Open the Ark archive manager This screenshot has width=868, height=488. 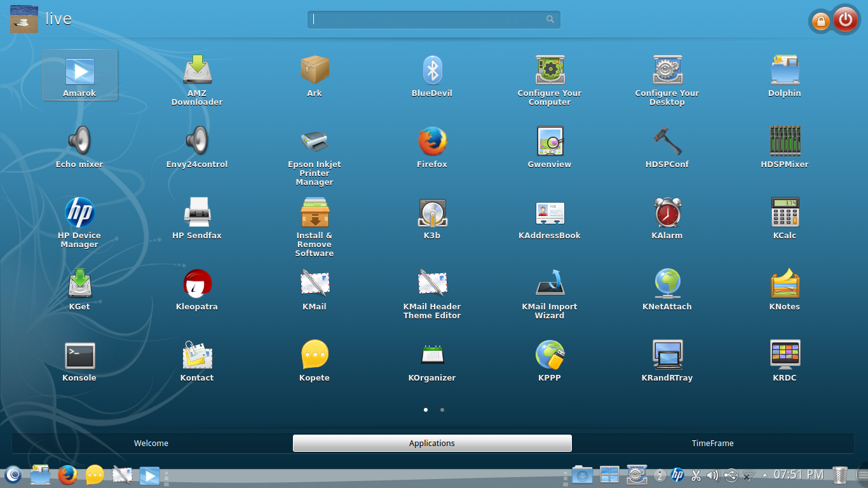(x=315, y=75)
